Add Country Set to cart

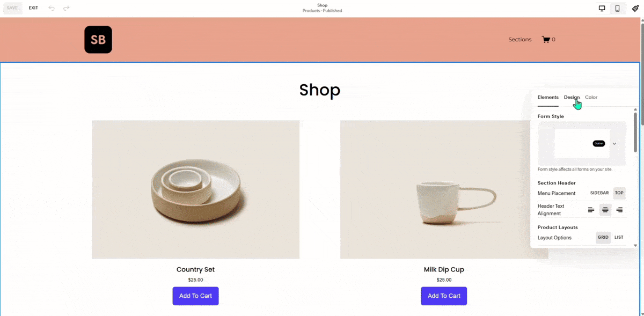[195, 296]
